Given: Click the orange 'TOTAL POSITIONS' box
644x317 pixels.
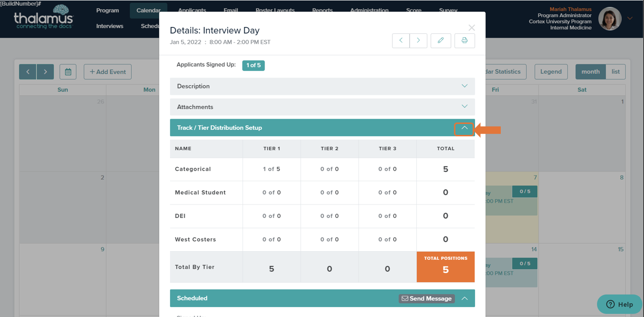Looking at the screenshot, I should click(x=445, y=267).
